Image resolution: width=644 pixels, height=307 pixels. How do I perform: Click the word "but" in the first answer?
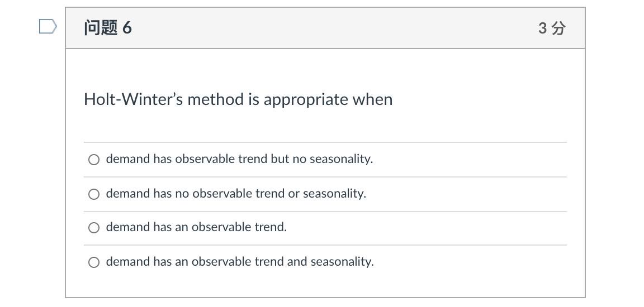pyautogui.click(x=280, y=159)
